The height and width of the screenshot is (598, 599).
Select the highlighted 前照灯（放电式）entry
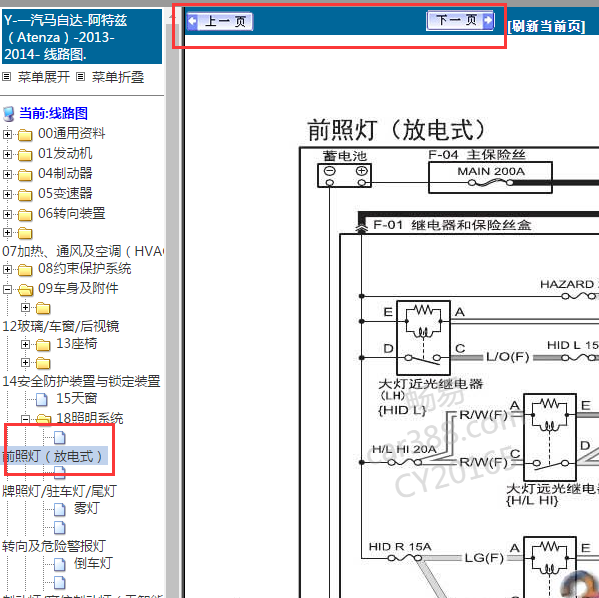(x=53, y=456)
